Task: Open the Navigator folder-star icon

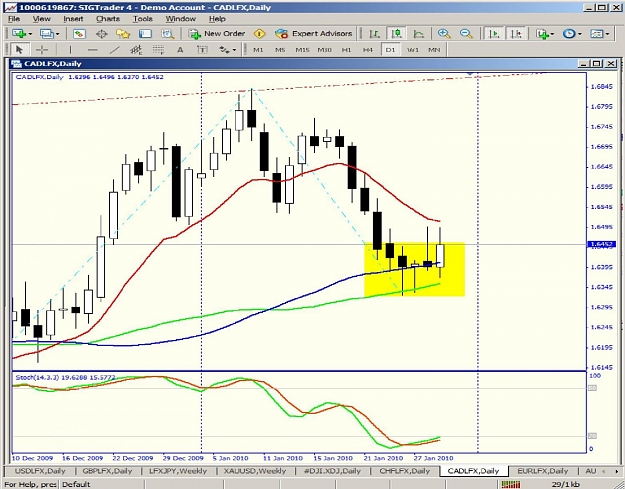Action: [x=123, y=34]
